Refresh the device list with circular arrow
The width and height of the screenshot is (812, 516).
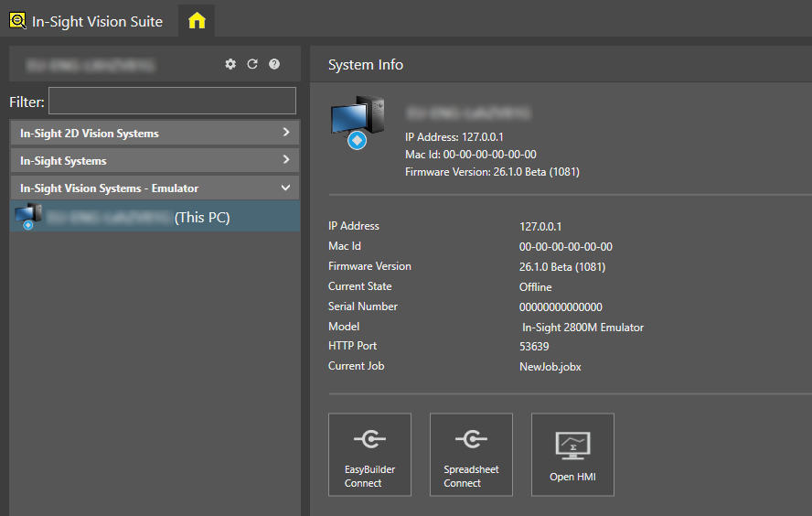pos(252,64)
